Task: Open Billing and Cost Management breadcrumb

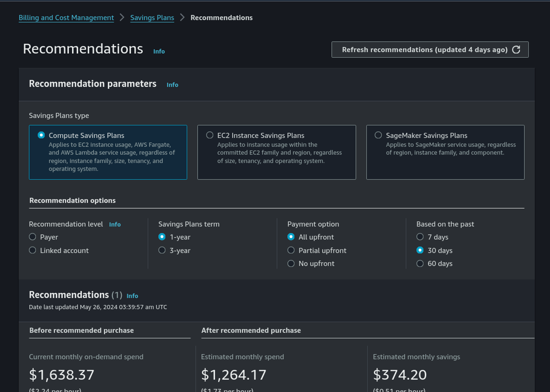Action: click(66, 18)
